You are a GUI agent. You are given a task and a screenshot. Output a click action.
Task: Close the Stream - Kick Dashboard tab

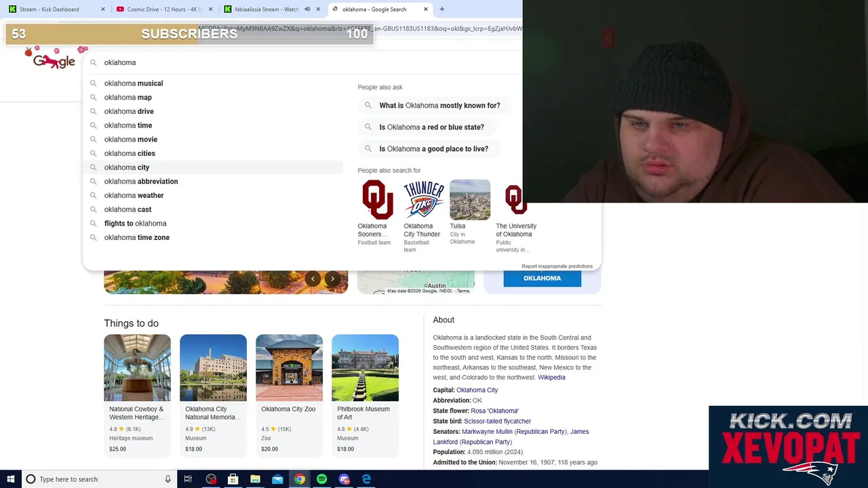click(x=103, y=9)
